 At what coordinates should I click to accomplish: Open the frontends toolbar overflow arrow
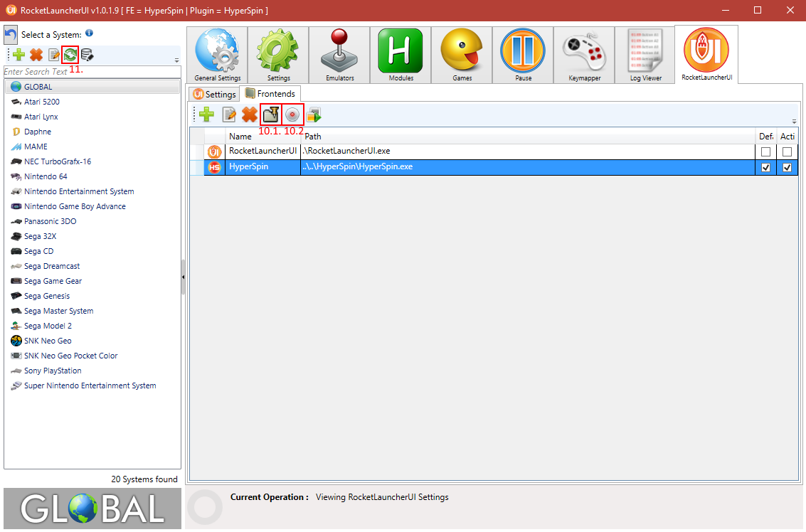point(794,122)
